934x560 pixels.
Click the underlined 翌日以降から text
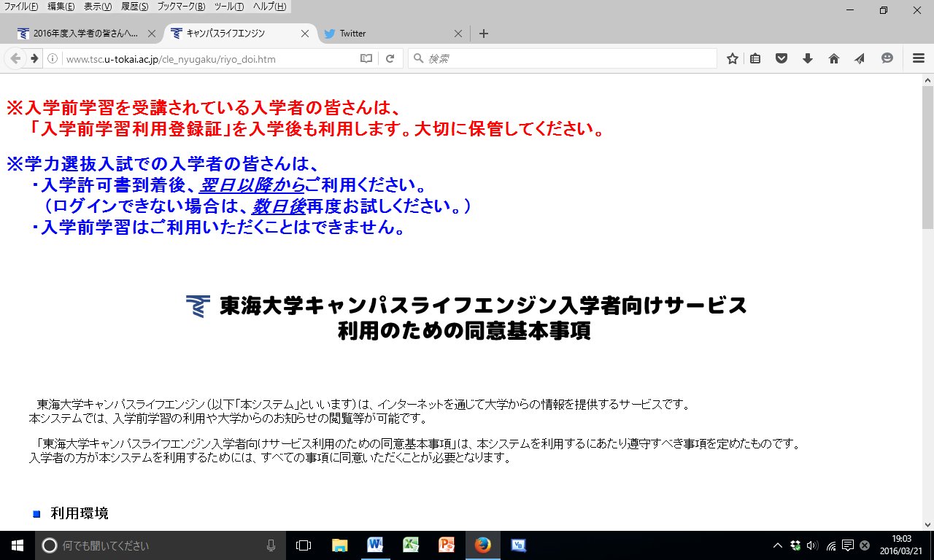(252, 184)
